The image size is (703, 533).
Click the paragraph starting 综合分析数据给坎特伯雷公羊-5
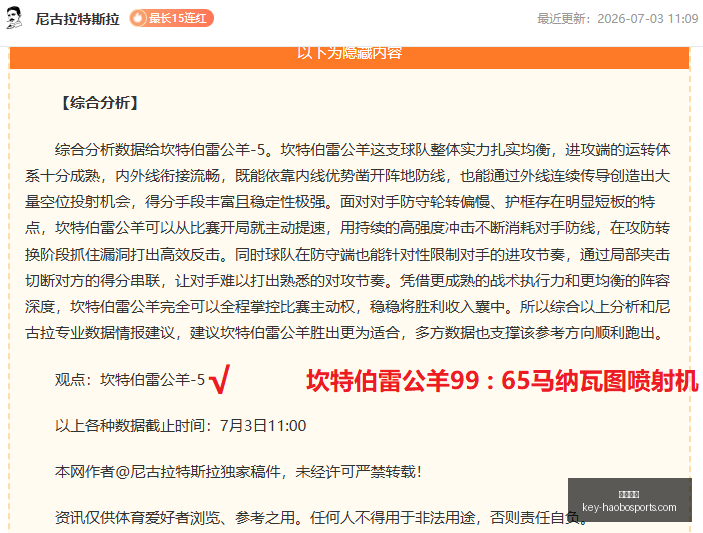pyautogui.click(x=347, y=241)
